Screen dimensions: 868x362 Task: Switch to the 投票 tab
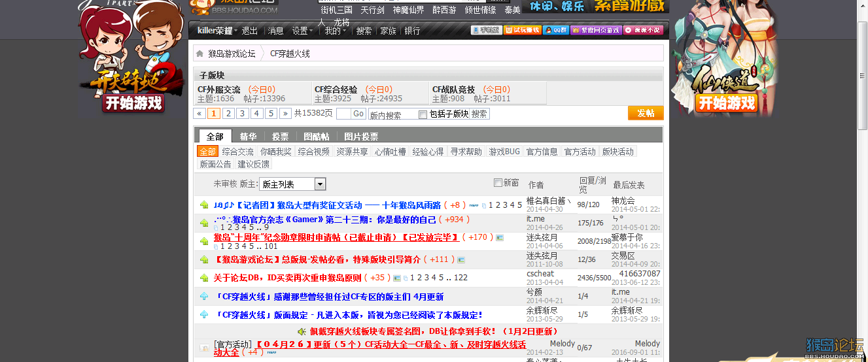280,137
